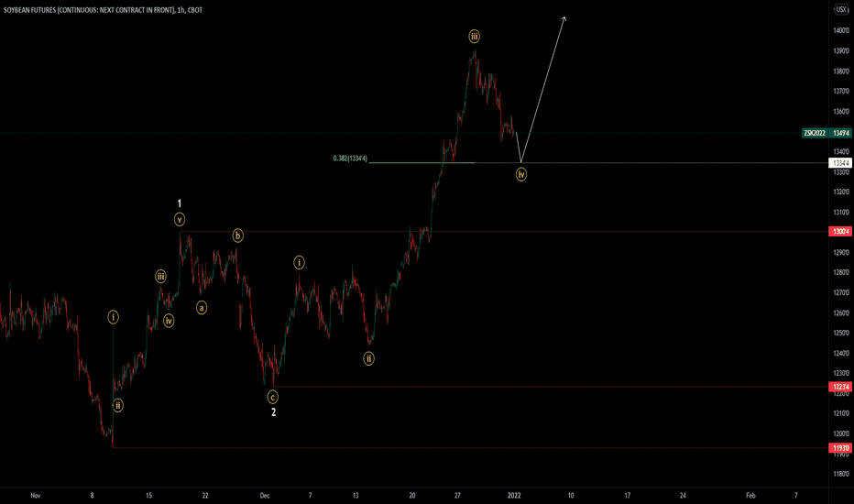Click the 15 date on the time axis

pyautogui.click(x=148, y=495)
